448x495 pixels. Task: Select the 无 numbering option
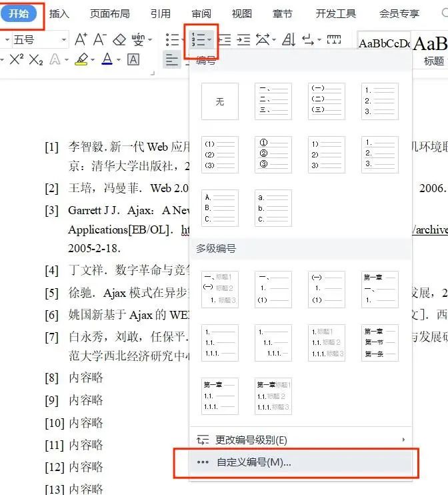point(220,101)
